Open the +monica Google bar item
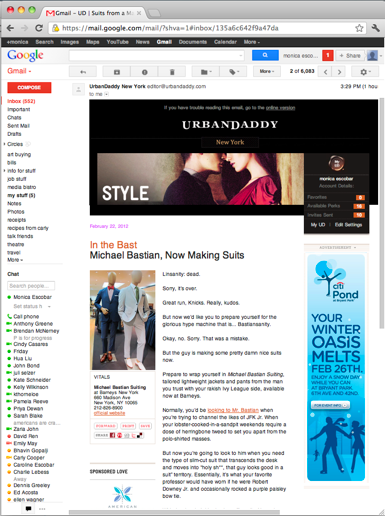This screenshot has height=516, width=385. coord(17,42)
